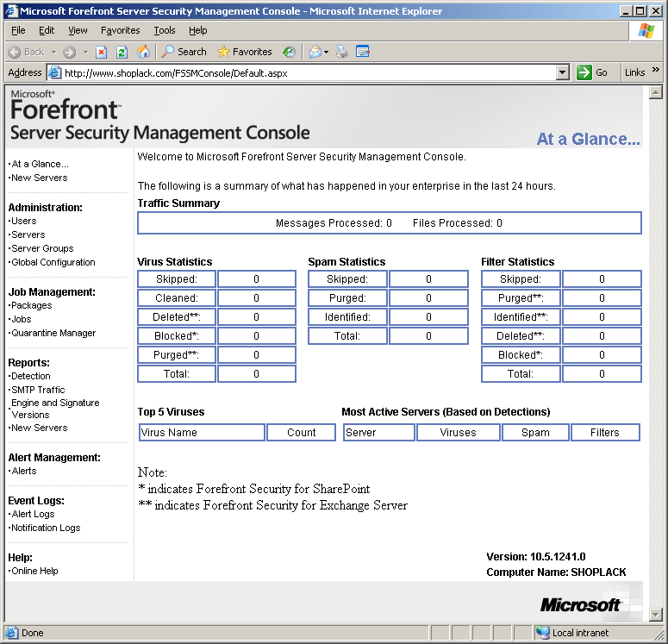
Task: Open the Notification Logs link
Action: tap(46, 528)
